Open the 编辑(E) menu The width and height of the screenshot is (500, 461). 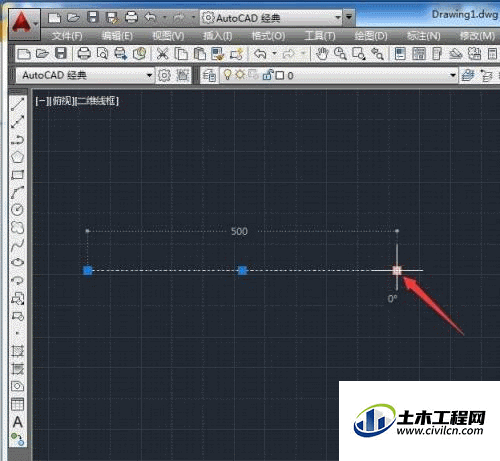coord(117,36)
